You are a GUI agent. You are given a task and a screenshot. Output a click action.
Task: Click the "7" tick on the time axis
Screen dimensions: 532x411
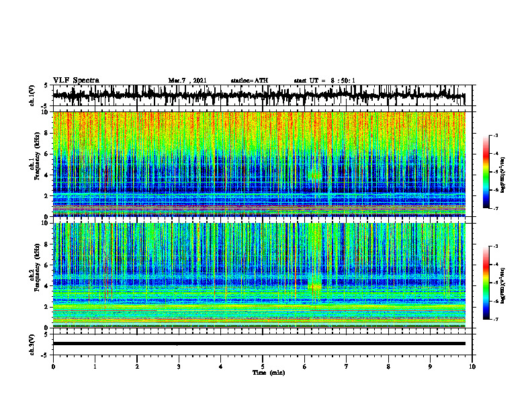point(347,367)
